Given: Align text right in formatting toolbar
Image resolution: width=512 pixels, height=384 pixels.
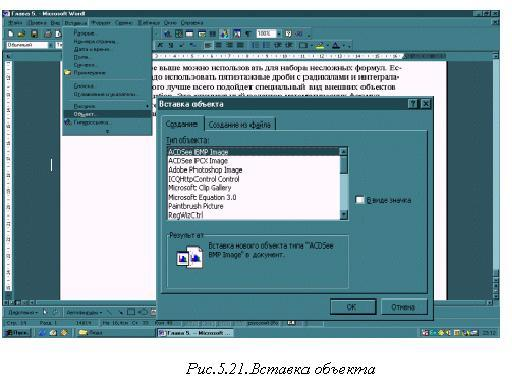Looking at the screenshot, I should [229, 45].
